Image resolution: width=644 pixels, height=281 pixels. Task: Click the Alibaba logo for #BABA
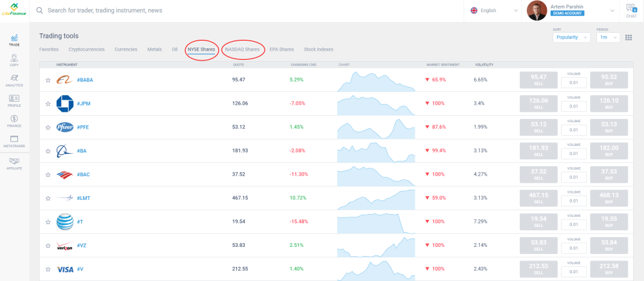65,80
